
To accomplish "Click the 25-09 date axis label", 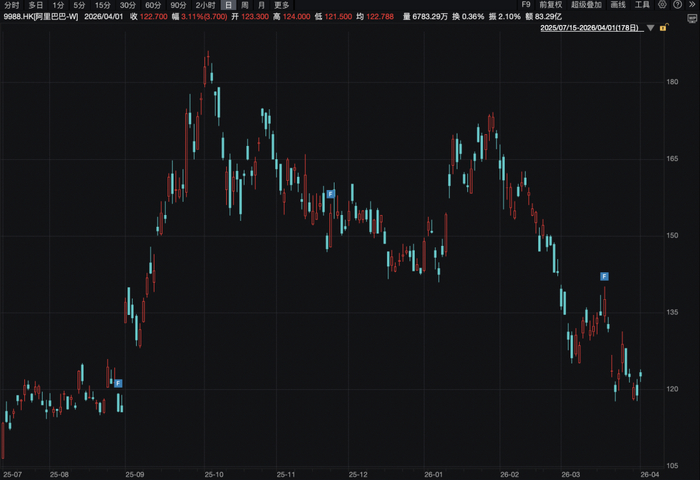I will coord(135,475).
